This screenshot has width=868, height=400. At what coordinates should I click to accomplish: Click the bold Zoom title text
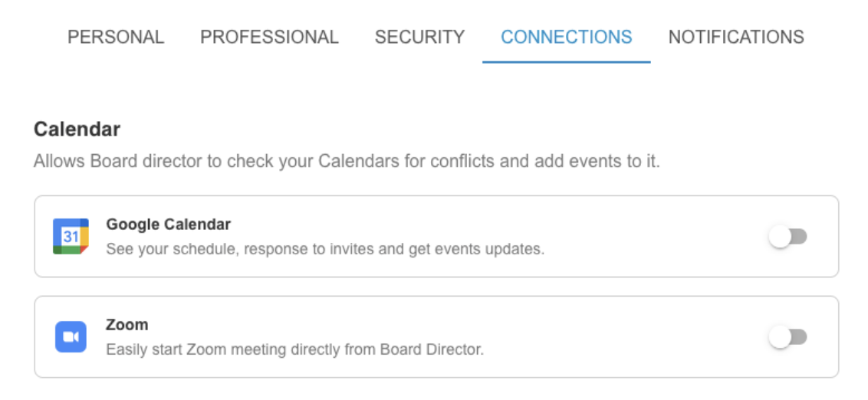(127, 324)
